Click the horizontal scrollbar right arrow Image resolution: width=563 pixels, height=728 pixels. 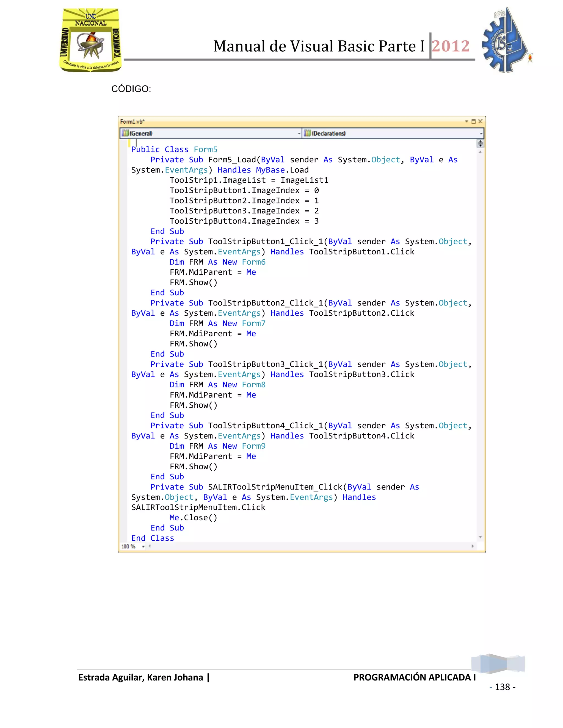click(x=472, y=546)
